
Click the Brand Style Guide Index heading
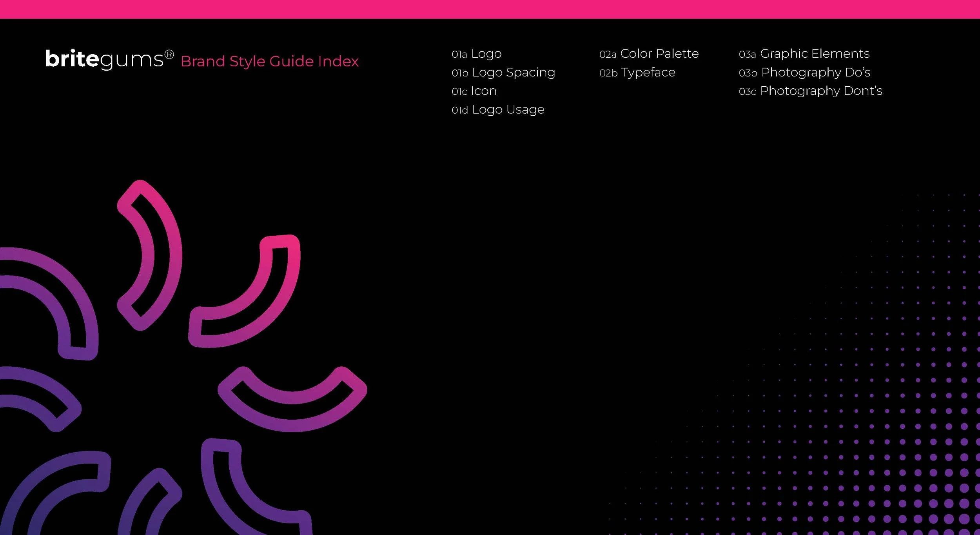[270, 61]
